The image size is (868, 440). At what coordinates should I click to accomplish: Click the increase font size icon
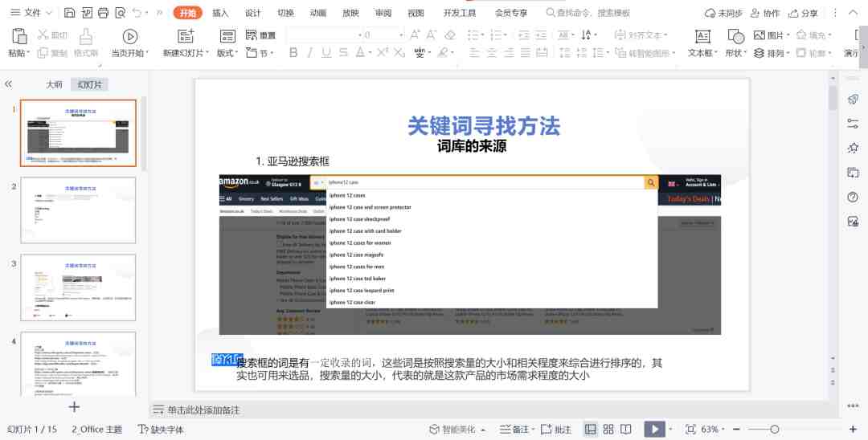click(415, 35)
